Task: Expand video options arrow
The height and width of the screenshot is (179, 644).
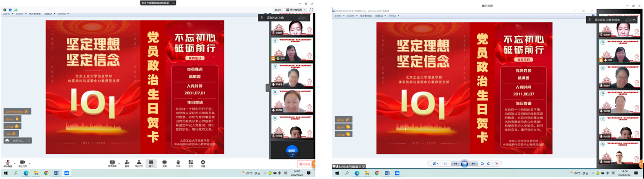Action: (x=30, y=164)
